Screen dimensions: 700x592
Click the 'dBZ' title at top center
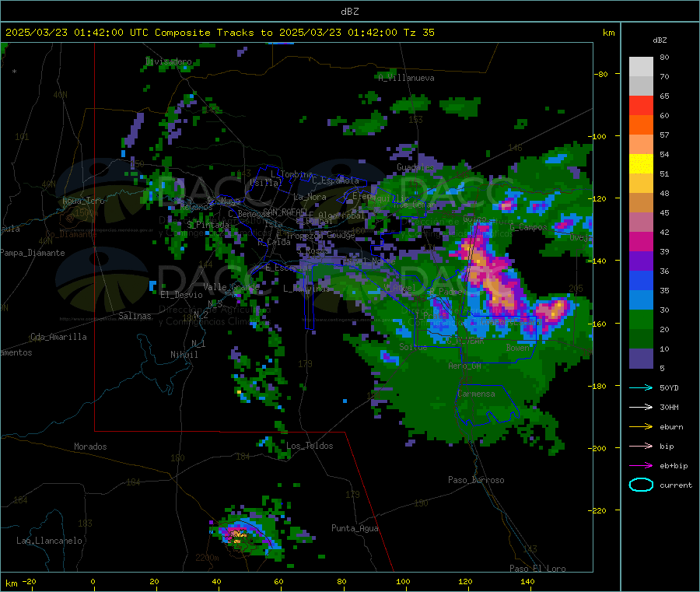pos(349,12)
